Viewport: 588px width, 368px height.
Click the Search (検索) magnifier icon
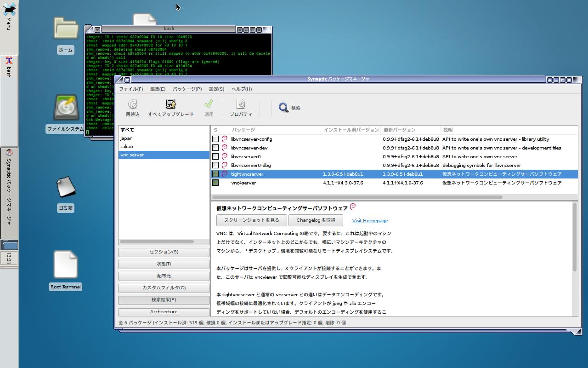pyautogui.click(x=284, y=108)
